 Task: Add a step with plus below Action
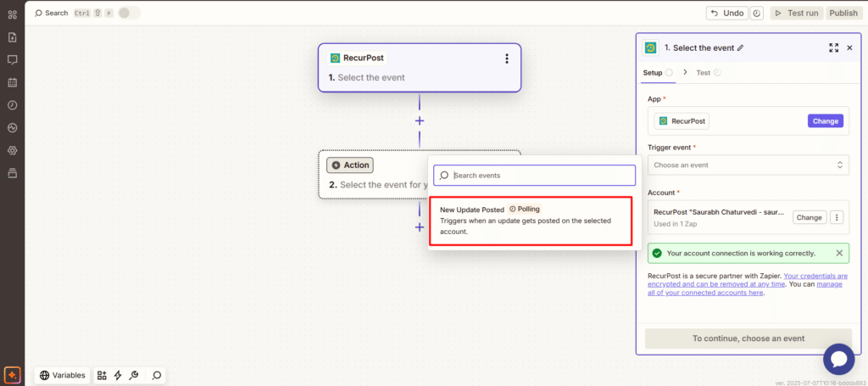[x=420, y=227]
